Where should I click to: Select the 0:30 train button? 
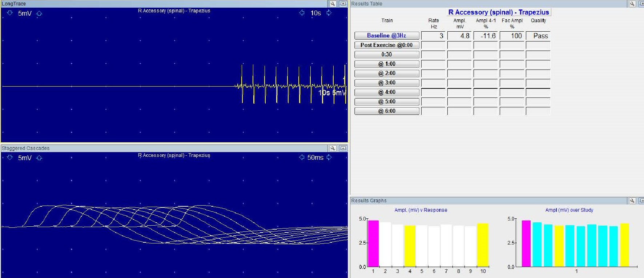point(387,55)
